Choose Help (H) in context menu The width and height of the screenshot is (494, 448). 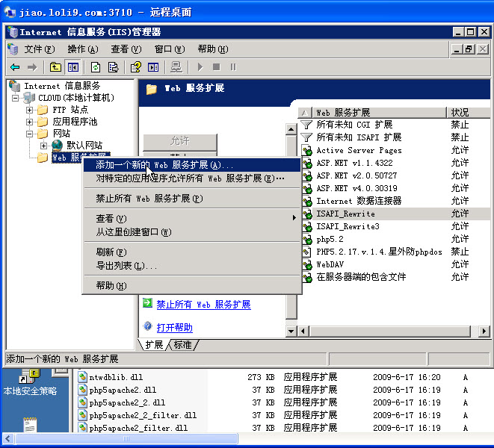tap(192, 286)
